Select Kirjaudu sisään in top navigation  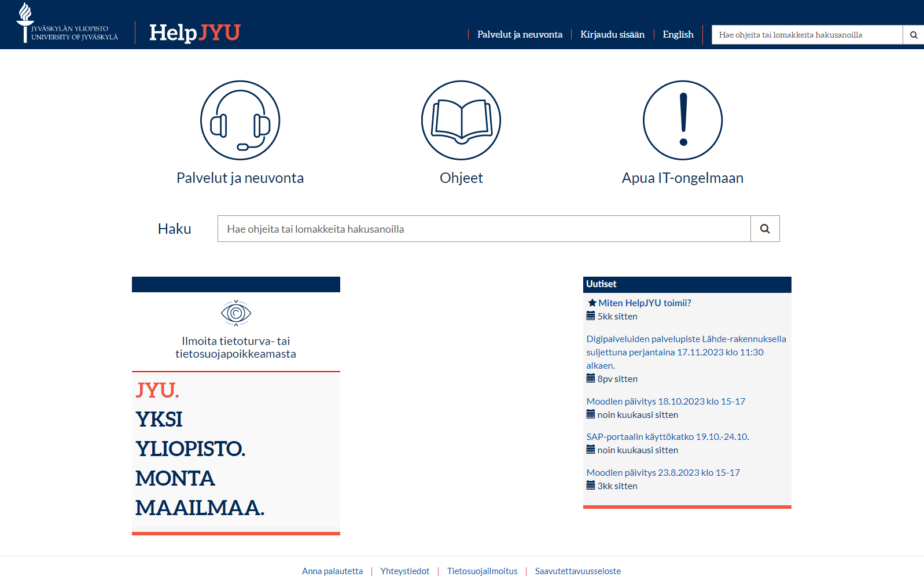coord(612,35)
